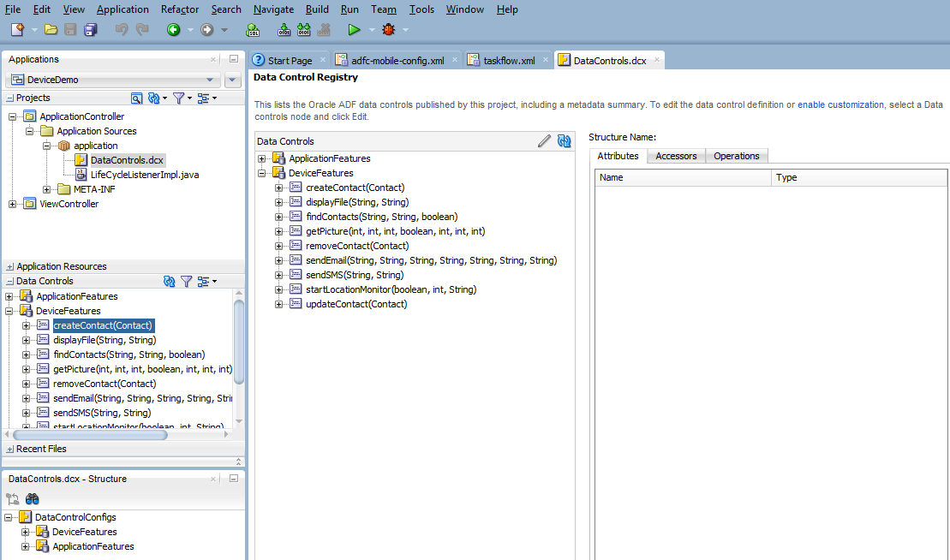950x560 pixels.
Task: Click the binoculars Find icon in Structure
Action: click(32, 499)
